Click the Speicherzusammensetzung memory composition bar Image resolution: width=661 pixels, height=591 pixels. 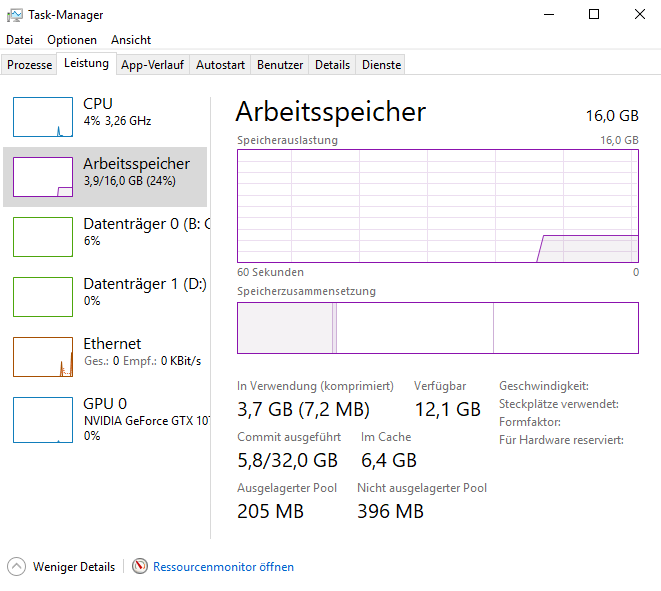point(437,328)
